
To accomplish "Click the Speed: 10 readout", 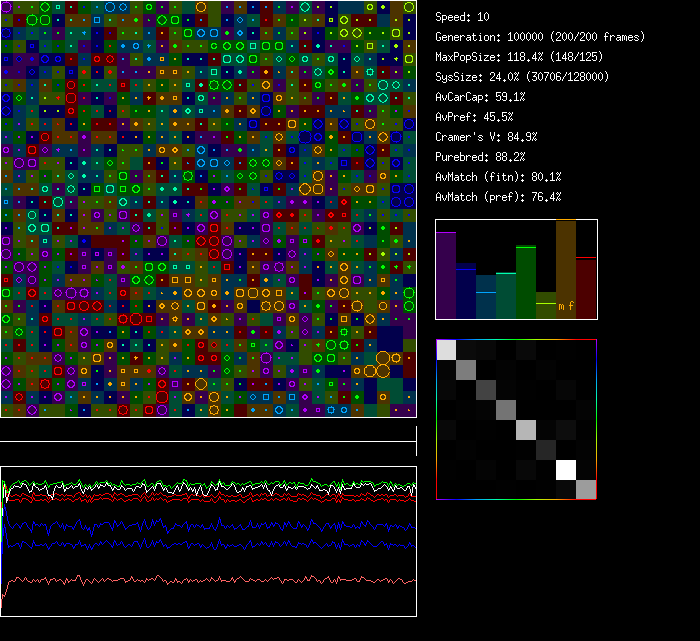I will 462,17.
